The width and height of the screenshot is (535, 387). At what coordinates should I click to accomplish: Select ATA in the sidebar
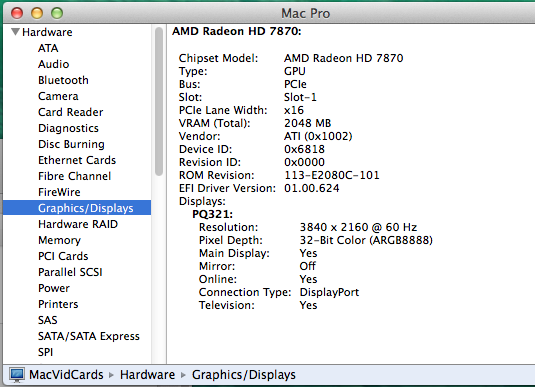pyautogui.click(x=48, y=48)
